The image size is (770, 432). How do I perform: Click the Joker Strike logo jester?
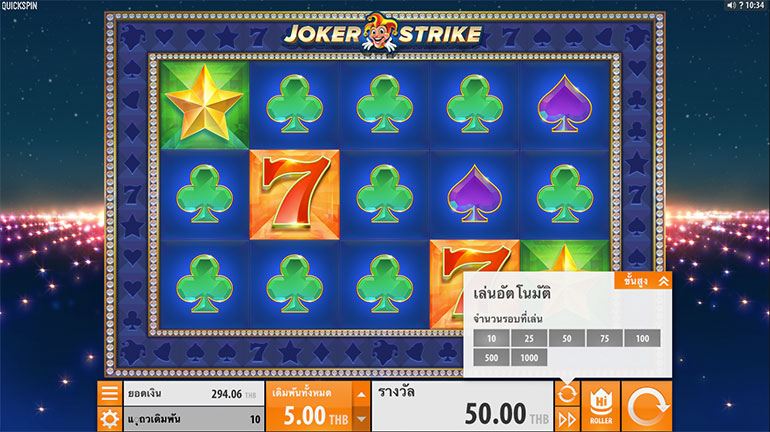pyautogui.click(x=379, y=32)
